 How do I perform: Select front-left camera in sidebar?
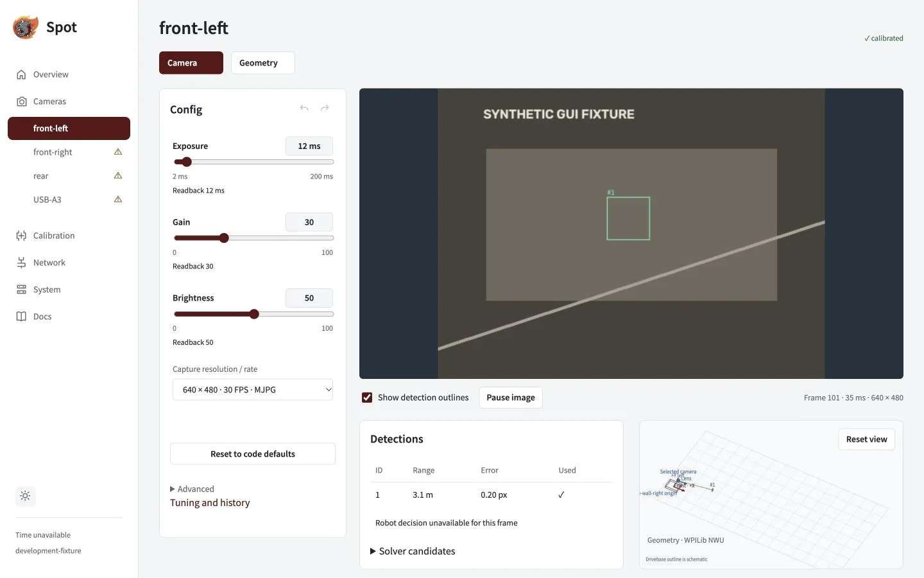coord(69,128)
